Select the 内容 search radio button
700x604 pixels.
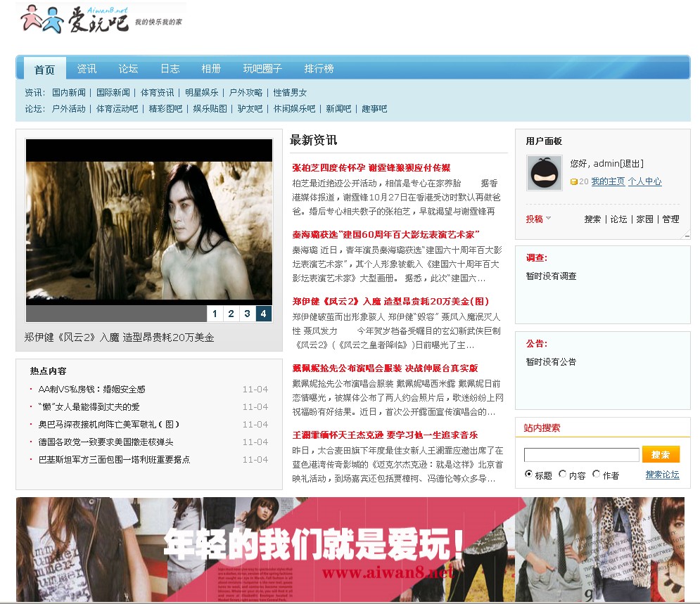pos(563,474)
